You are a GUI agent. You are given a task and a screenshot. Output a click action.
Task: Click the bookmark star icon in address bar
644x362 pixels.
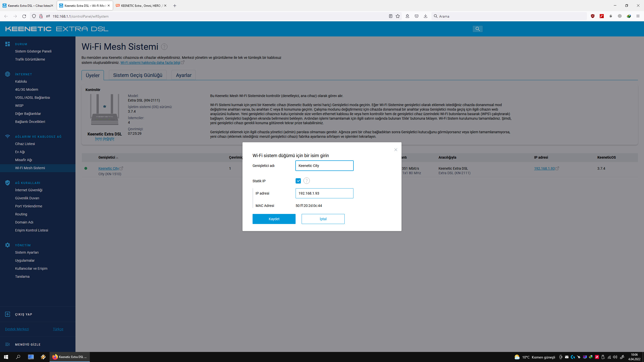click(398, 16)
